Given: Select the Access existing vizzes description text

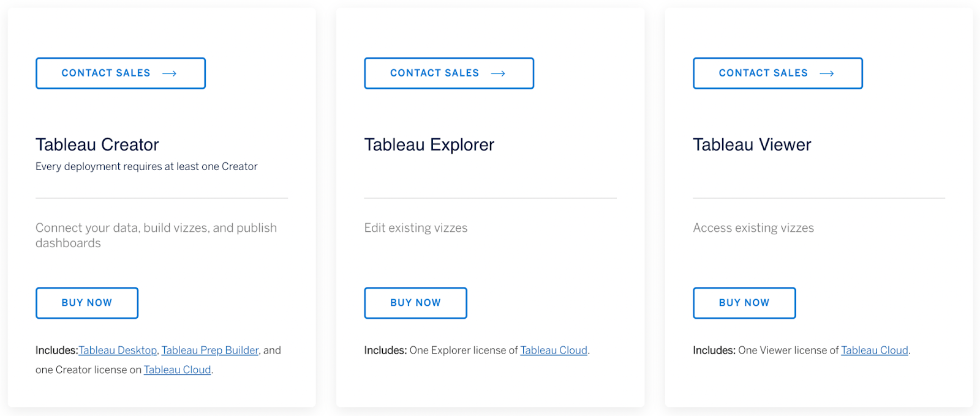Looking at the screenshot, I should pyautogui.click(x=753, y=228).
